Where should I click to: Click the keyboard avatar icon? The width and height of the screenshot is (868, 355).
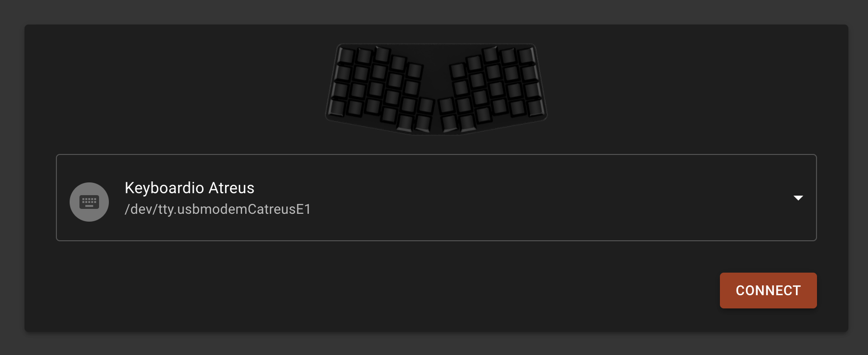pos(89,202)
